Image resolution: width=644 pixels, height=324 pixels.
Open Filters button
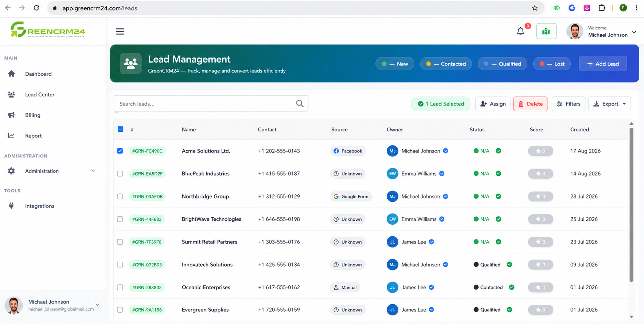click(568, 104)
